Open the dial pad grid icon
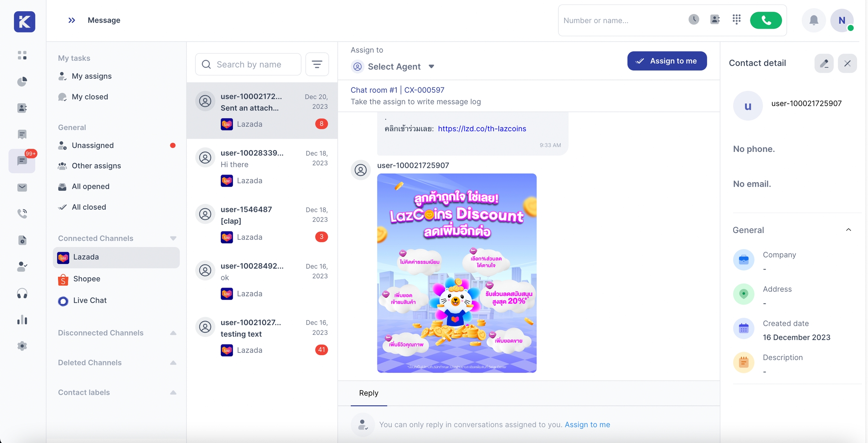868x443 pixels. click(737, 20)
